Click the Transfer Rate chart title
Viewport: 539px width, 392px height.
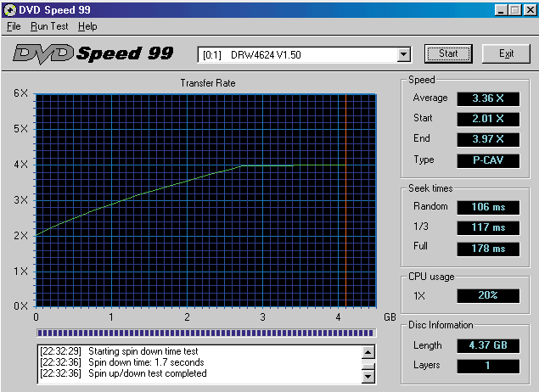tap(208, 83)
